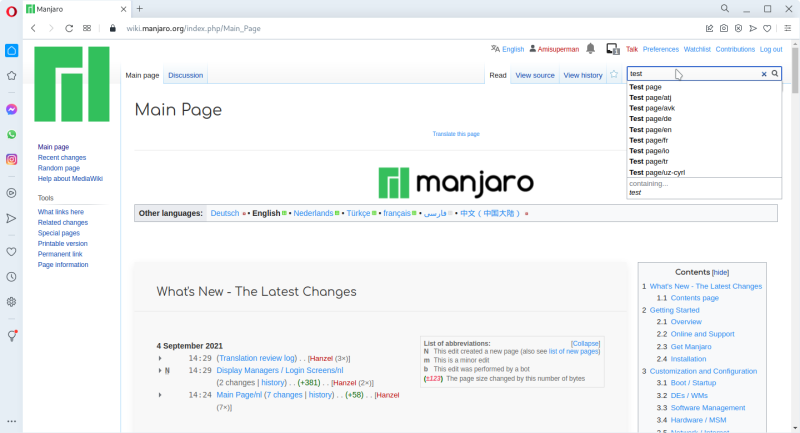
Task: Jump to Getting Started in Contents
Action: (x=674, y=310)
